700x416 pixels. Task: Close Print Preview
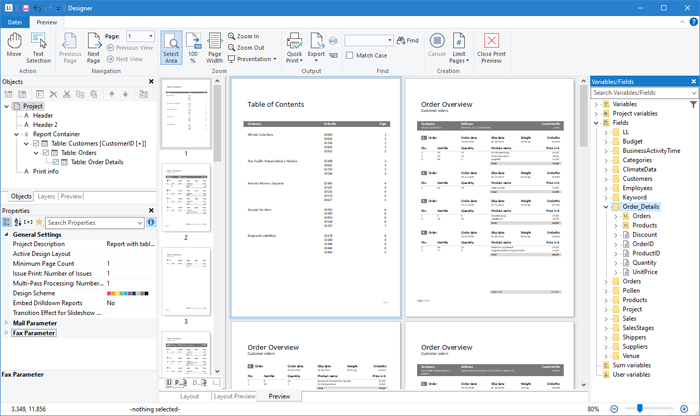pos(491,48)
